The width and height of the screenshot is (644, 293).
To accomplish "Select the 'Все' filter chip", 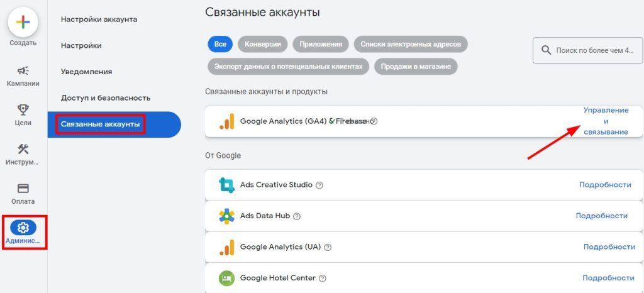I will tap(220, 44).
